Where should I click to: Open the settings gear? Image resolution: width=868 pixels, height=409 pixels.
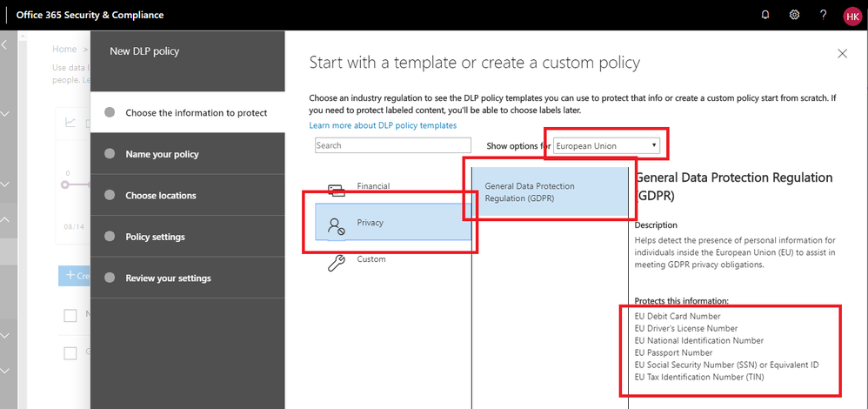click(794, 15)
